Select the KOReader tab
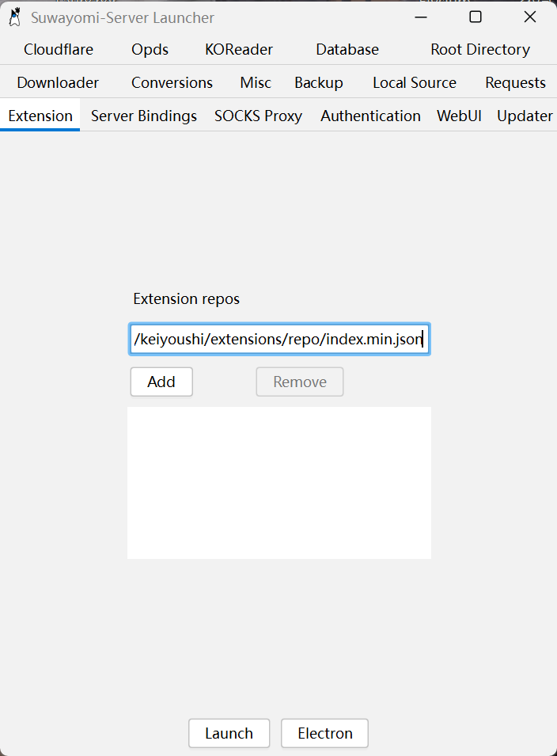This screenshot has width=557, height=756. pos(239,49)
